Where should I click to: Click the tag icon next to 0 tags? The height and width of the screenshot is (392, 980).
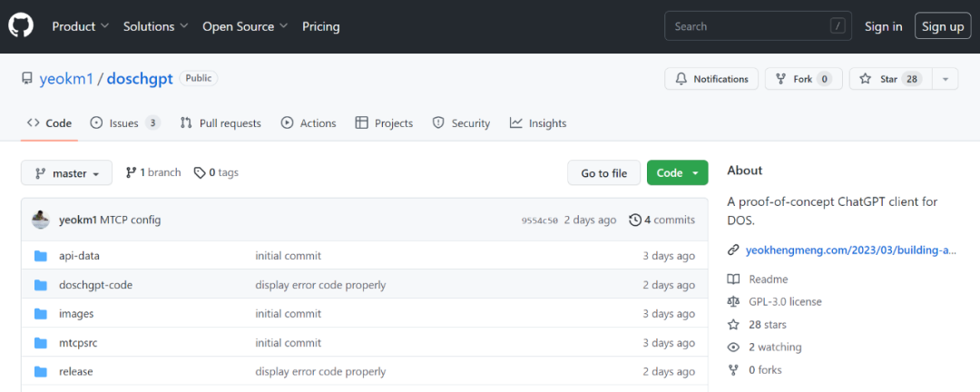coord(200,172)
